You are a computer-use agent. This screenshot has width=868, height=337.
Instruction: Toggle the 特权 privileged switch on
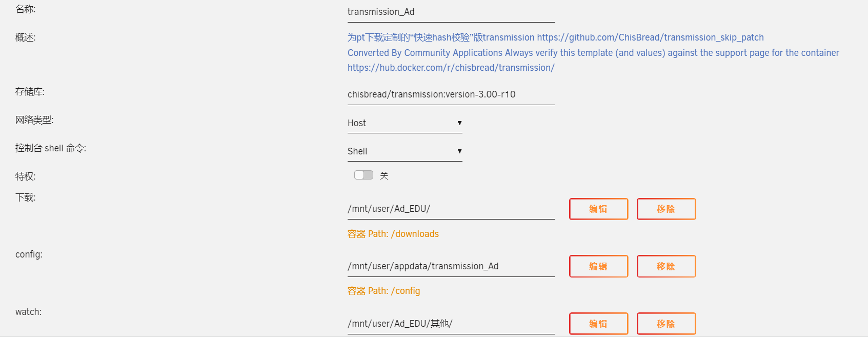(363, 174)
